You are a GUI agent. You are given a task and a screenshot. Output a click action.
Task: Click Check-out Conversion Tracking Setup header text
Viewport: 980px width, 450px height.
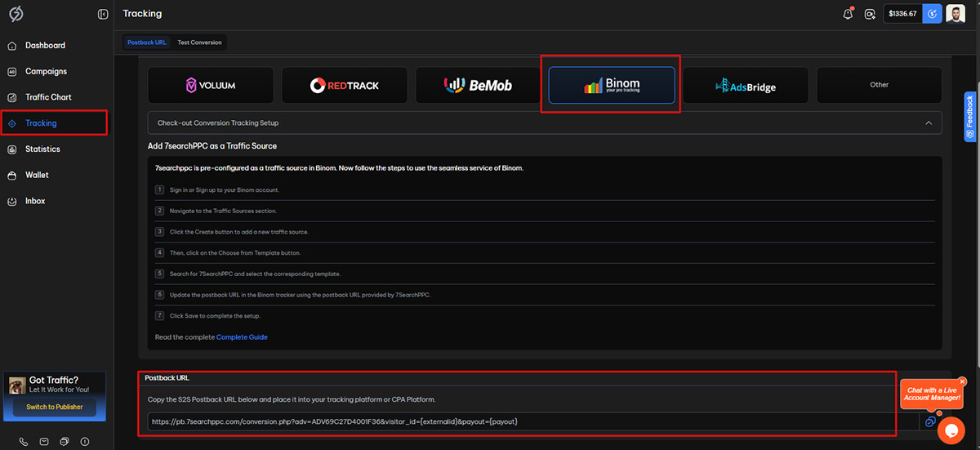[218, 123]
